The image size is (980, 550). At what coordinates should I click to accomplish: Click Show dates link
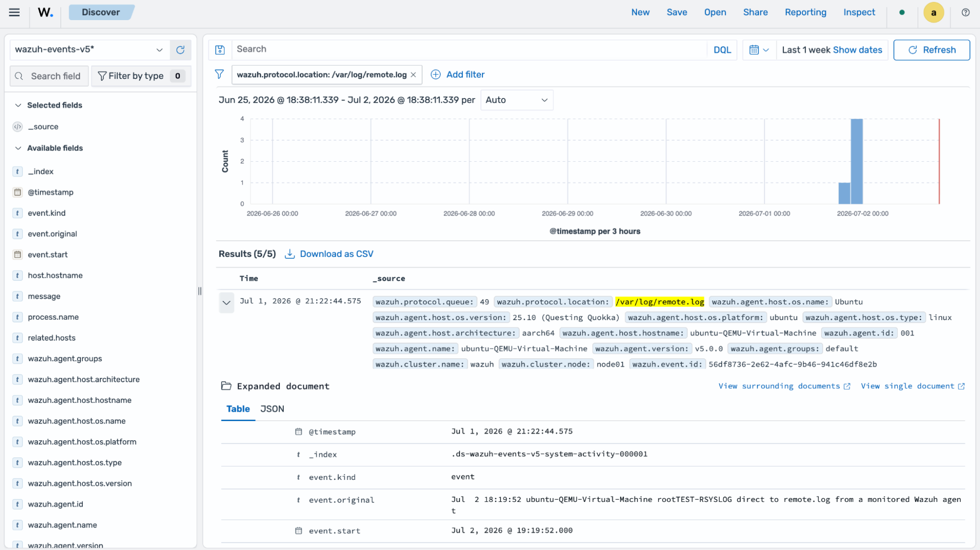[x=857, y=50]
